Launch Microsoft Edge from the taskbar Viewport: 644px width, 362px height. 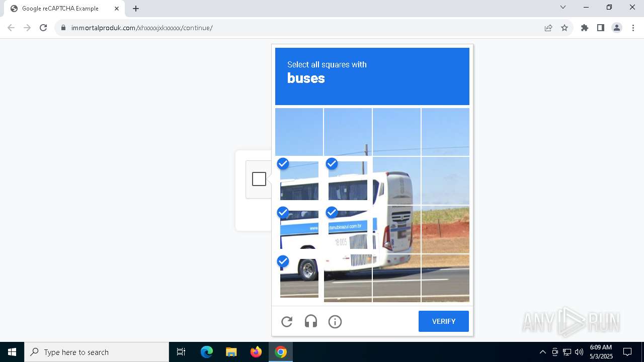click(207, 352)
